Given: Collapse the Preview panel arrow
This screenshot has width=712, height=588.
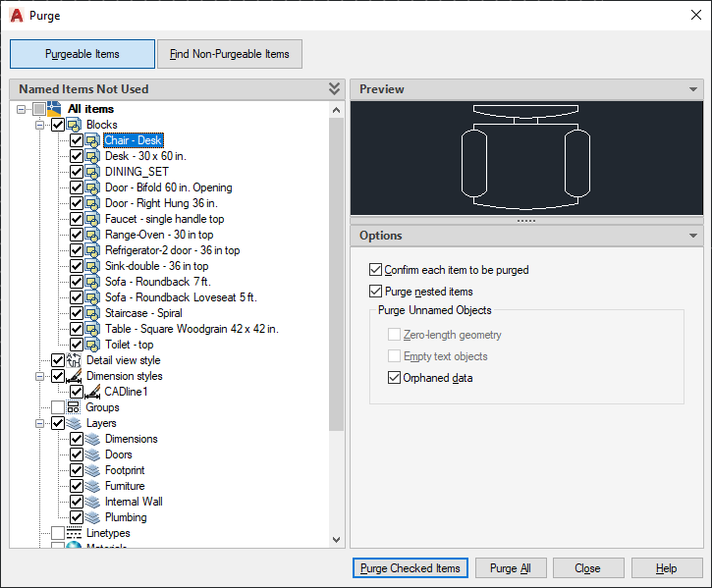Looking at the screenshot, I should tap(693, 89).
